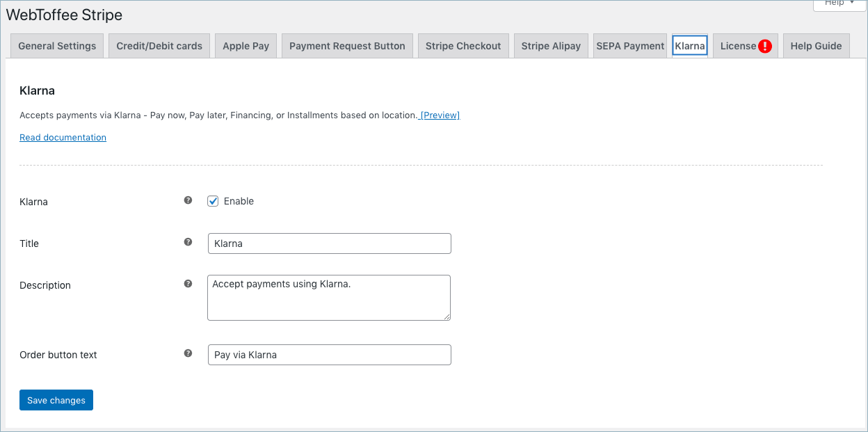Click the Save changes button
Viewport: 868px width, 432px height.
56,400
